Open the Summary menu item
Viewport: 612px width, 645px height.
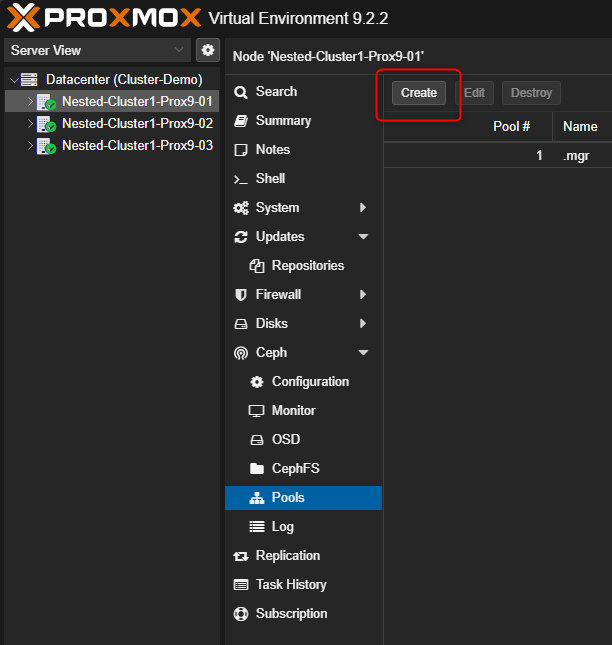point(304,121)
